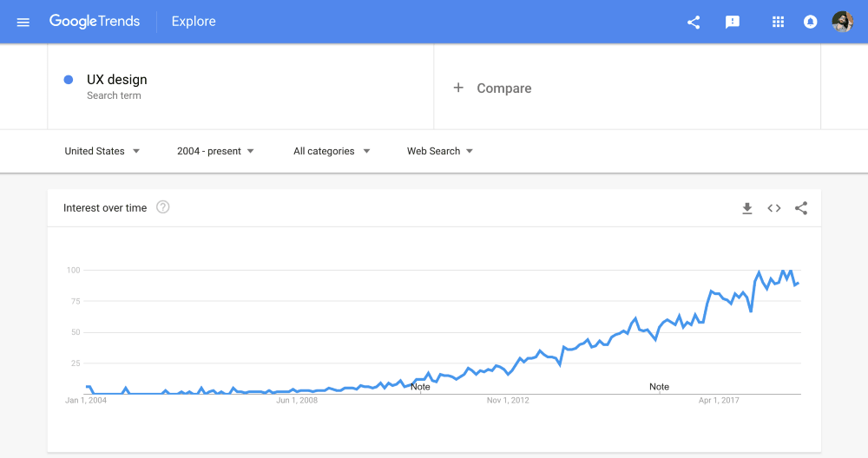Click the share icon in header

pos(694,23)
